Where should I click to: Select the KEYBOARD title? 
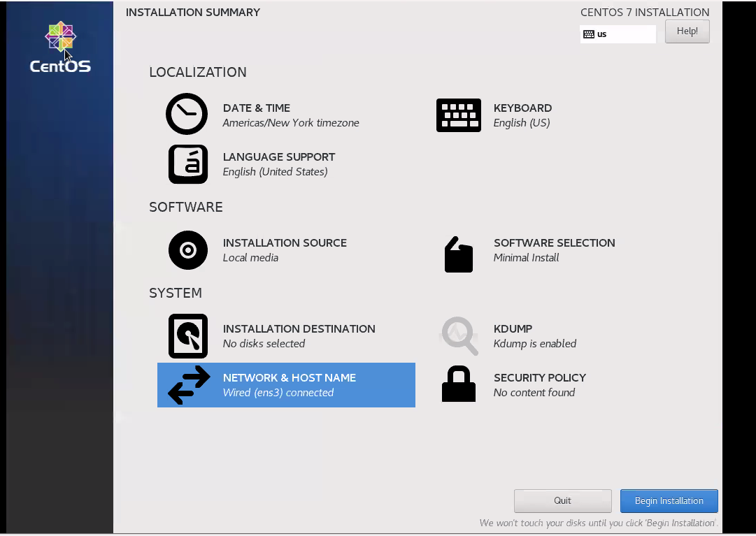522,108
